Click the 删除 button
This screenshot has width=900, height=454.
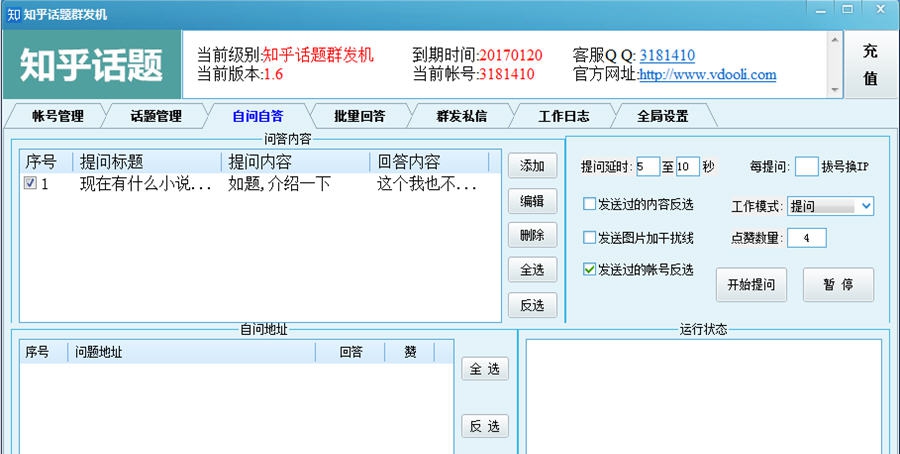click(x=532, y=235)
